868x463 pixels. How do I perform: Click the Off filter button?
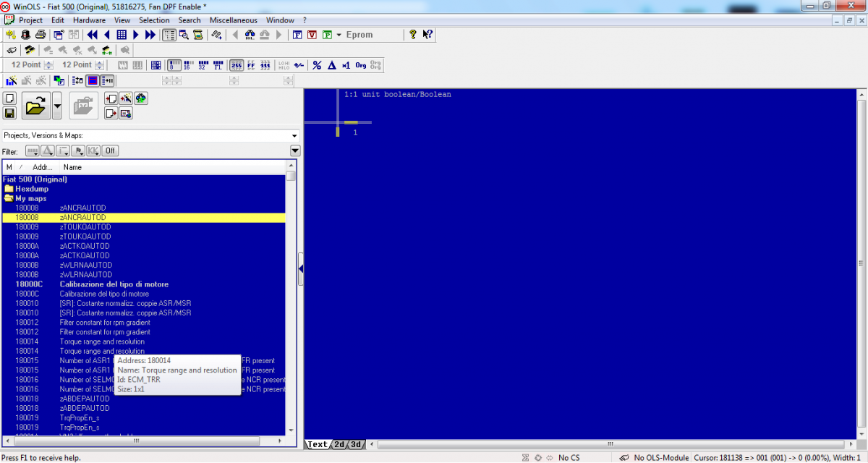pos(110,150)
